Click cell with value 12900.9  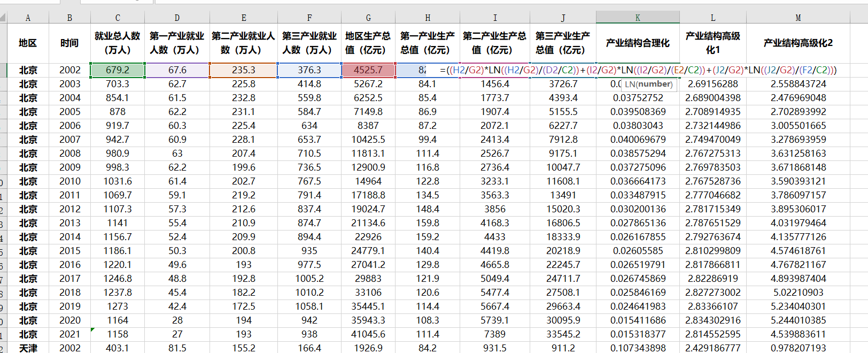(368, 167)
